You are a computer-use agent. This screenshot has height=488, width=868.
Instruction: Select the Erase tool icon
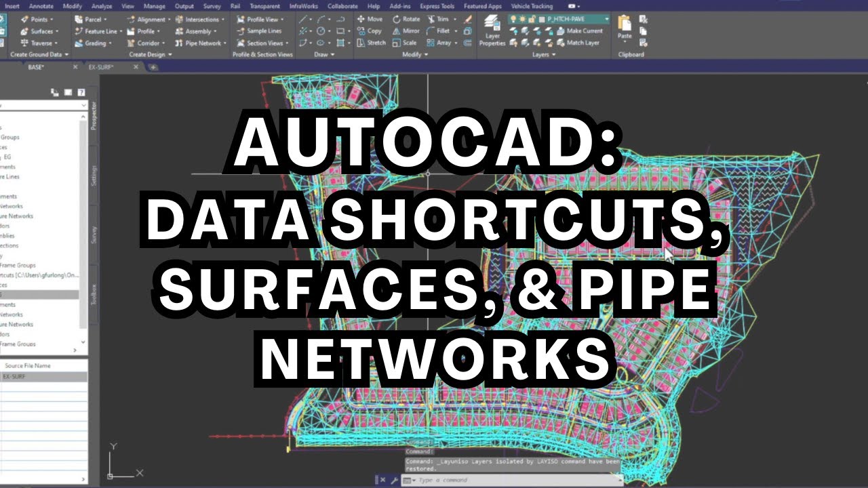coord(467,19)
